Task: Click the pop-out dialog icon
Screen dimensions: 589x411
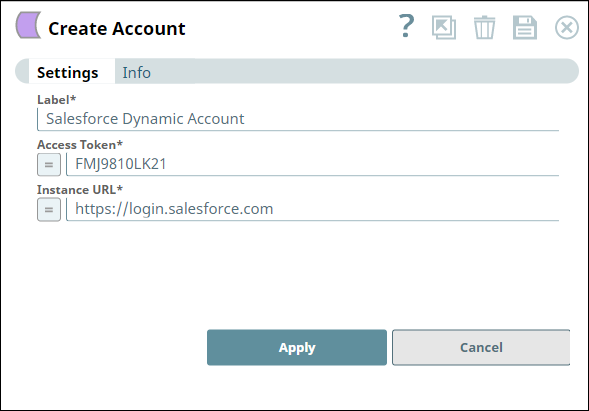Action: tap(444, 27)
